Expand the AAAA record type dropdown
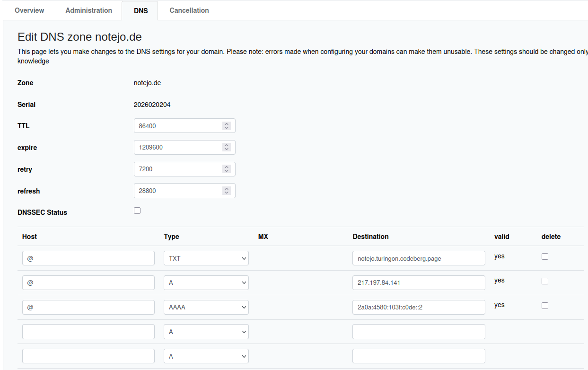This screenshot has height=370, width=588. 206,308
